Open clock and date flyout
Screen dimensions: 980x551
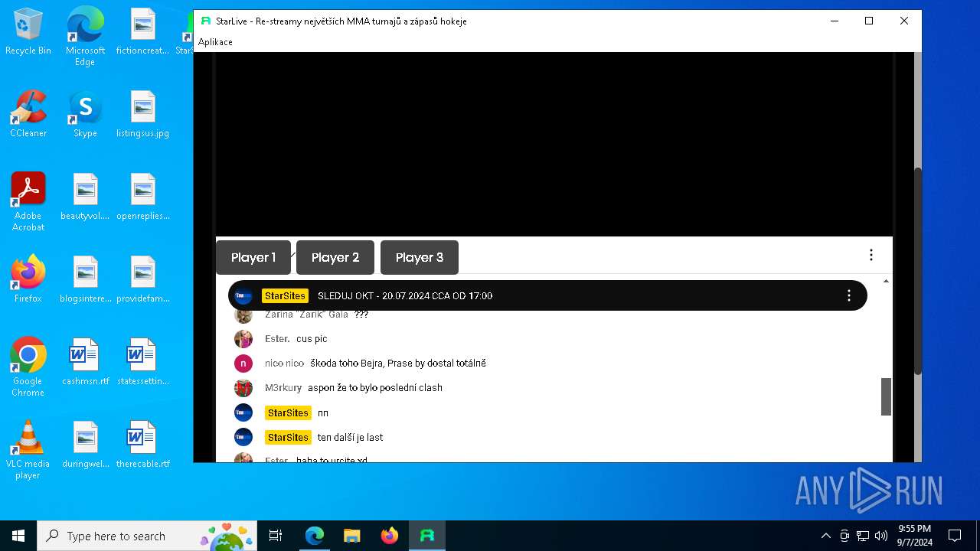[915, 536]
